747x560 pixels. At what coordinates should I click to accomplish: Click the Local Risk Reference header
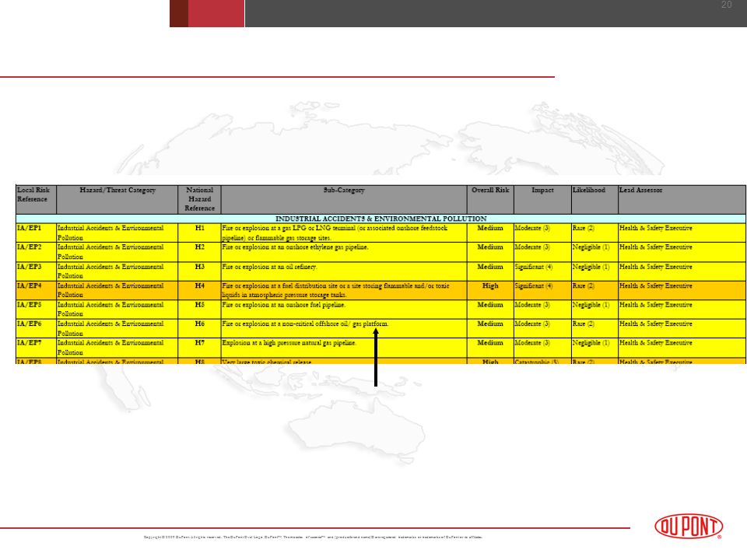[37, 200]
